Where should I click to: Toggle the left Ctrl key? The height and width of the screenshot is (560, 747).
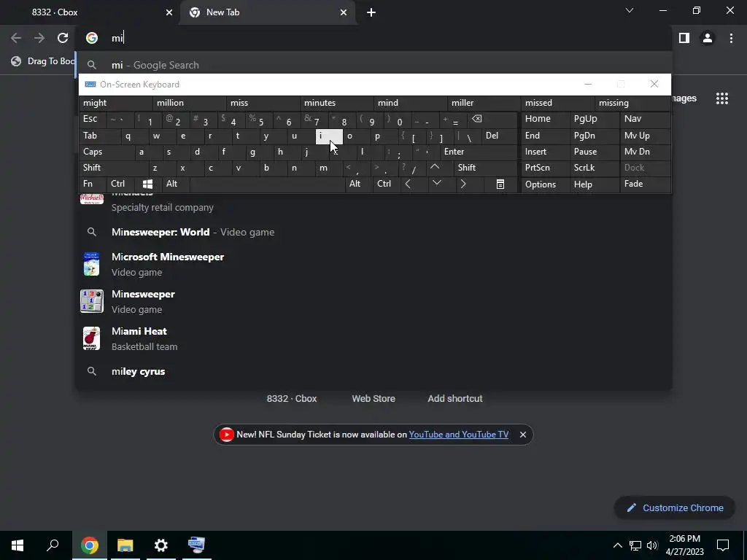click(120, 184)
